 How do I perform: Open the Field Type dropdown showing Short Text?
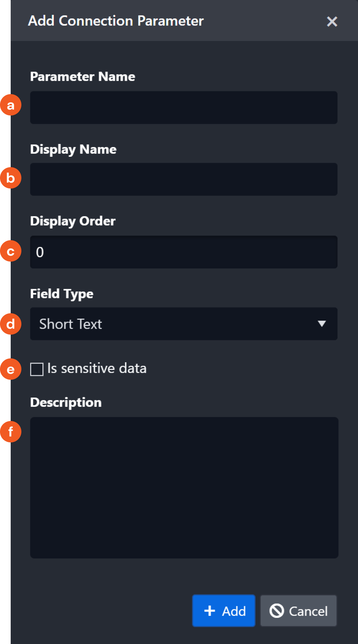pos(178,324)
